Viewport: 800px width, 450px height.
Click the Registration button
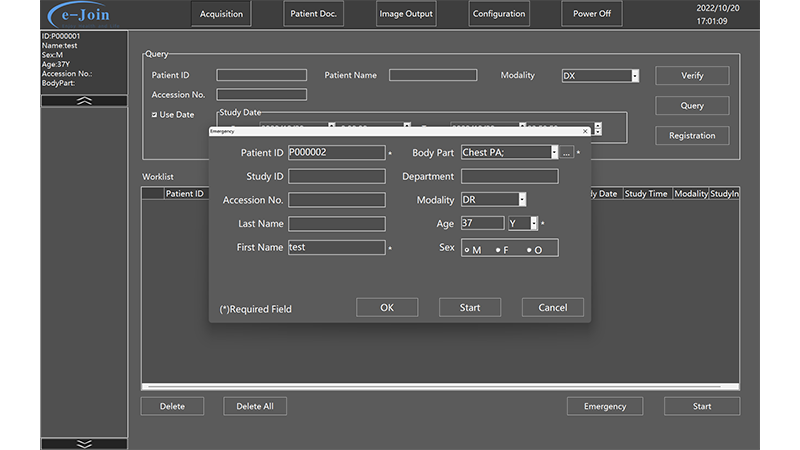tap(692, 136)
